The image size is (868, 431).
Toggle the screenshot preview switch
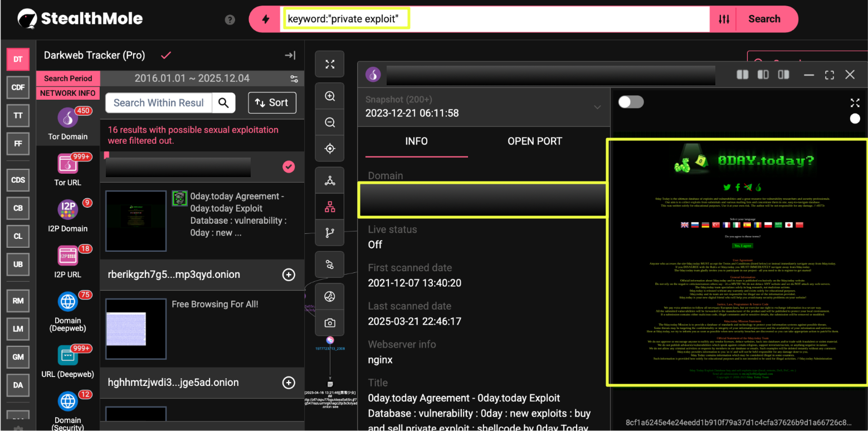tap(631, 102)
